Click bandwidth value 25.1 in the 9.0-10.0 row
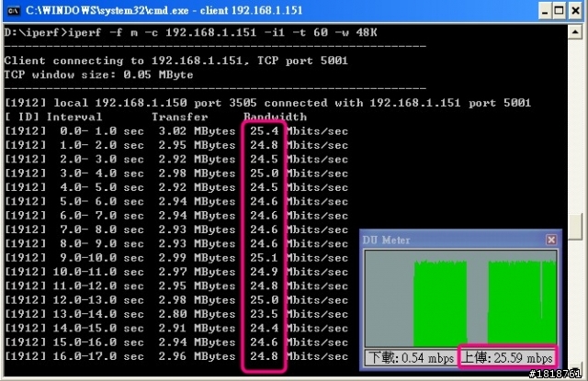Screen dimensions: 588x381 tap(265, 258)
